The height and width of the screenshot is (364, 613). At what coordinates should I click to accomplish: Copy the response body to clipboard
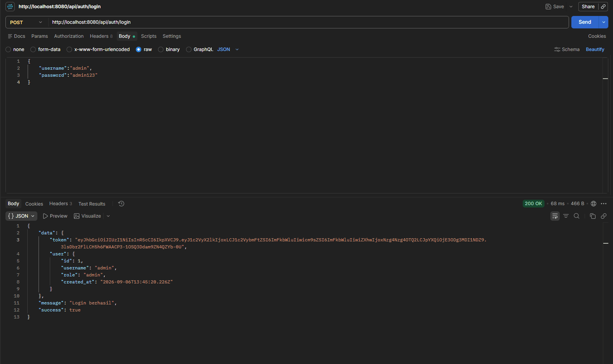[593, 216]
